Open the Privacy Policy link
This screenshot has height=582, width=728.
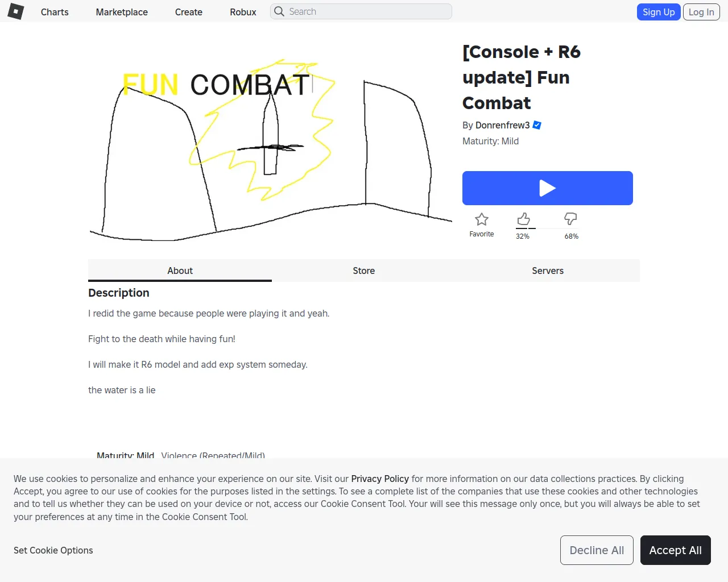(x=380, y=479)
